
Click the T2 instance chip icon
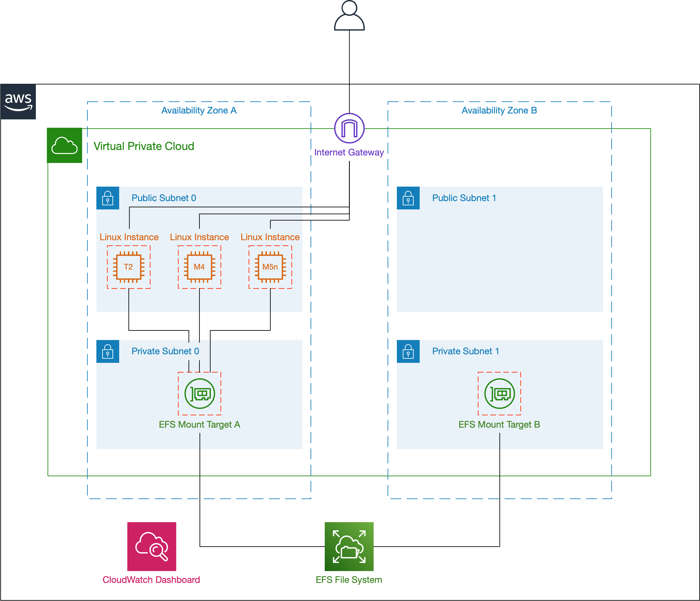[129, 267]
